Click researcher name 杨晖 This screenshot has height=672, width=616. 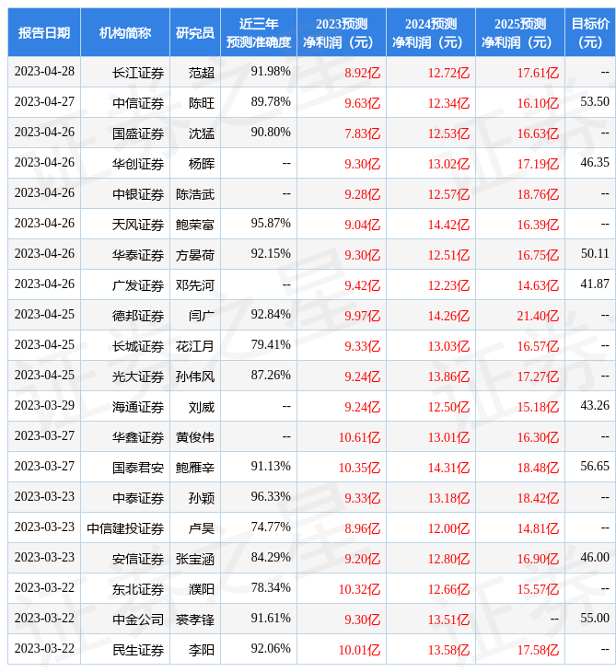pos(202,164)
